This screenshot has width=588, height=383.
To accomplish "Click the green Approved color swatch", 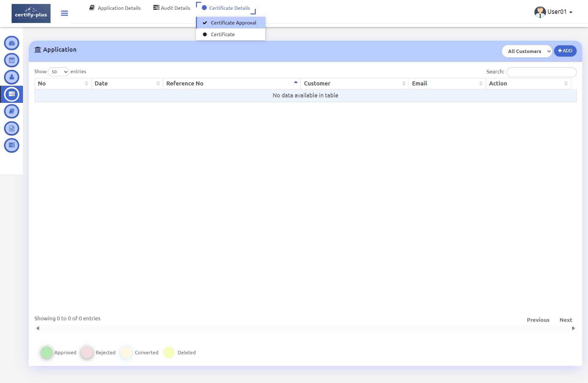I will click(47, 352).
